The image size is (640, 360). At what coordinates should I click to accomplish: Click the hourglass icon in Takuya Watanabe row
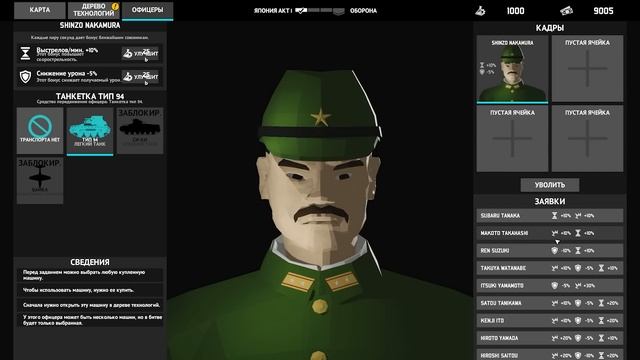[x=601, y=268]
